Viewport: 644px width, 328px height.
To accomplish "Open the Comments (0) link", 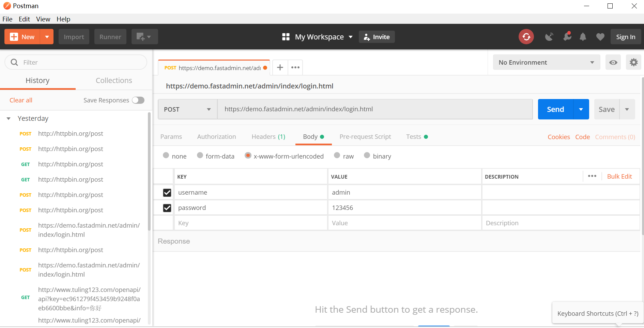I will pyautogui.click(x=615, y=137).
